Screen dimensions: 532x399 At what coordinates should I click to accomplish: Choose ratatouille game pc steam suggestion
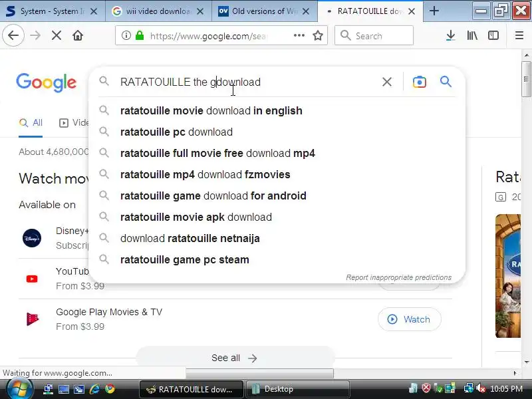277,259
